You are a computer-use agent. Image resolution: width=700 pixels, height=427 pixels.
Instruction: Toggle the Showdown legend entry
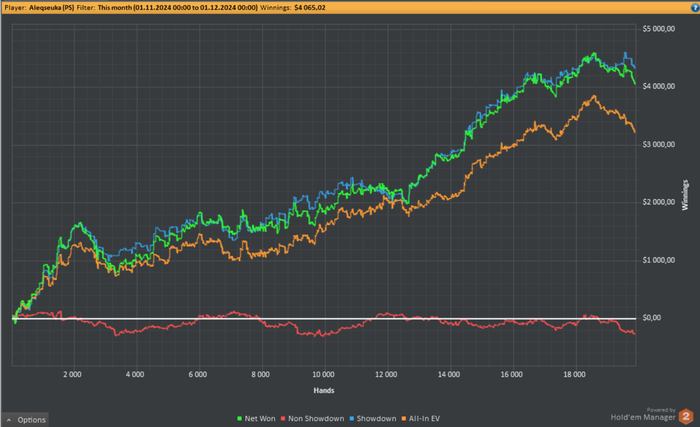373,419
